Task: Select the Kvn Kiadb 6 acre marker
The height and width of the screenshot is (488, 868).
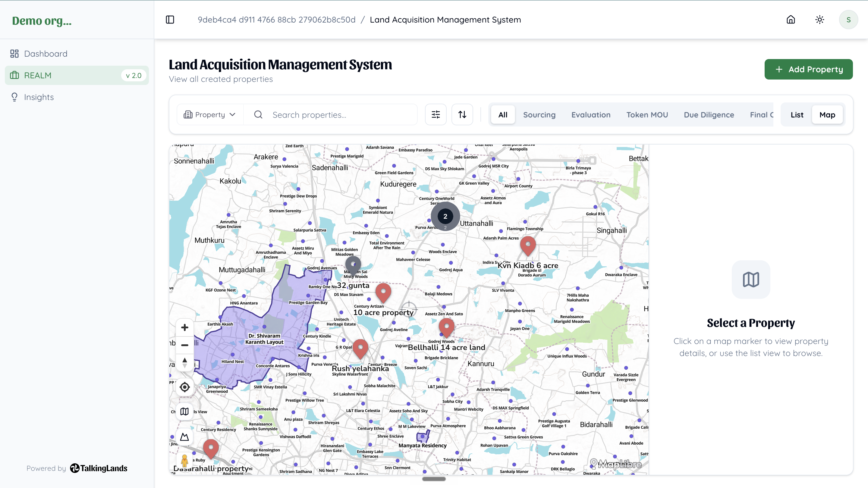Action: coord(528,246)
